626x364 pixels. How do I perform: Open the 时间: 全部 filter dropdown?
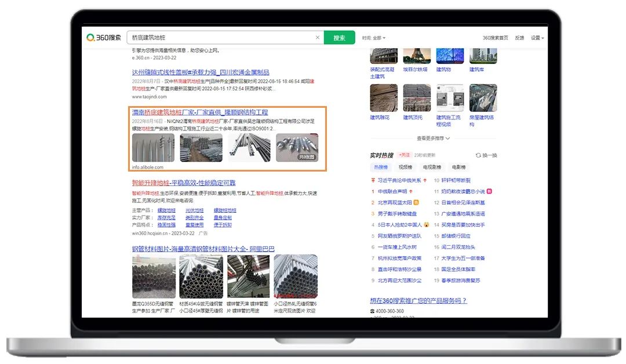[x=373, y=38]
